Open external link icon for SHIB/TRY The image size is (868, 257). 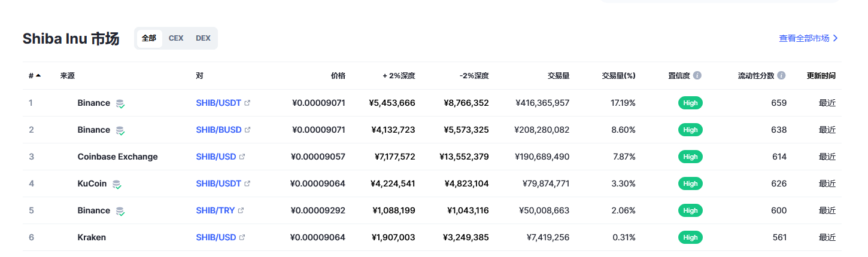click(x=241, y=210)
